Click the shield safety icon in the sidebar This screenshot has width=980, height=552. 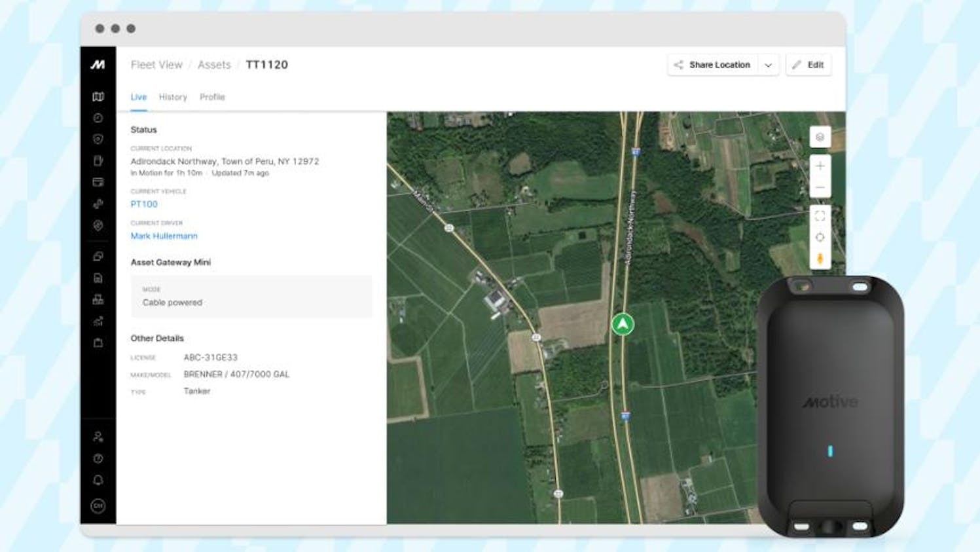[x=98, y=139]
